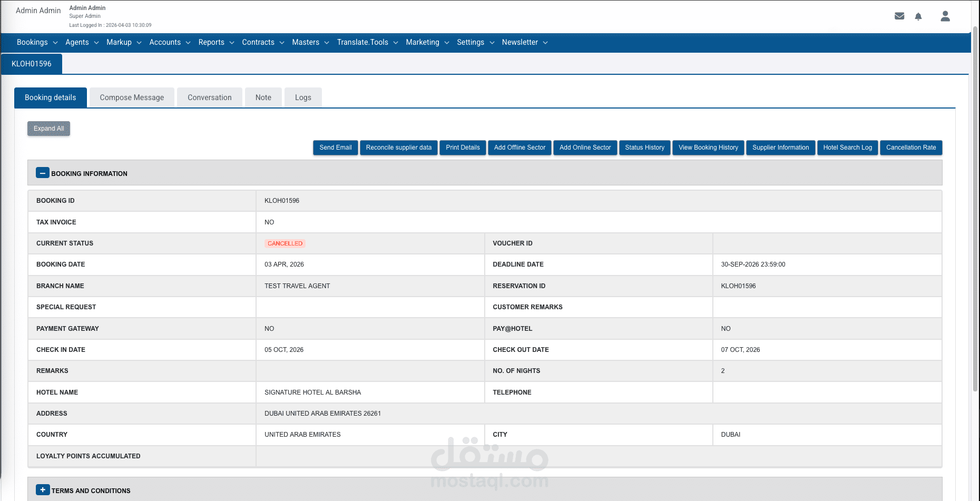
Task: Open the Marketing menu
Action: 428,42
